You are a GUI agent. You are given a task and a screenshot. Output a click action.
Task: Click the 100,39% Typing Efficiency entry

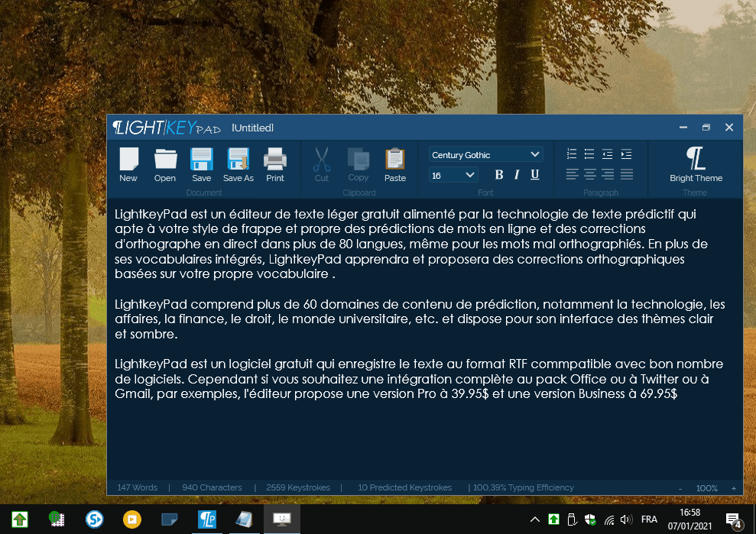coord(523,487)
